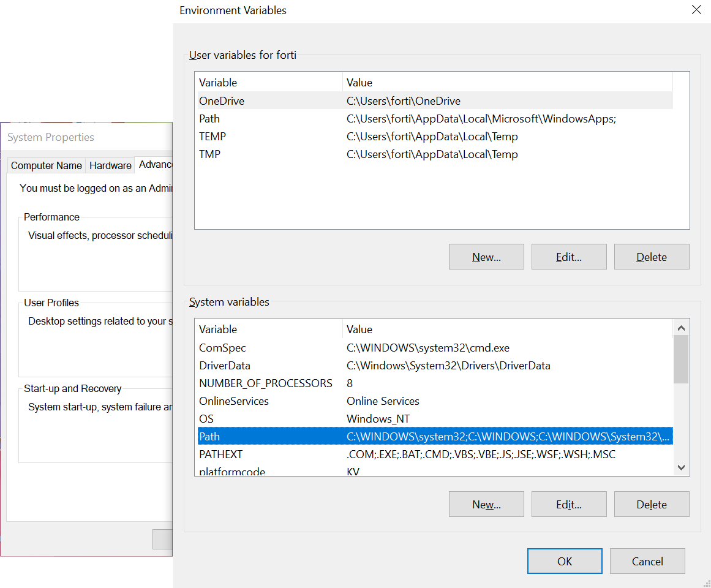This screenshot has height=588, width=711.
Task: Click the scrollbar up arrow
Action: (x=681, y=328)
